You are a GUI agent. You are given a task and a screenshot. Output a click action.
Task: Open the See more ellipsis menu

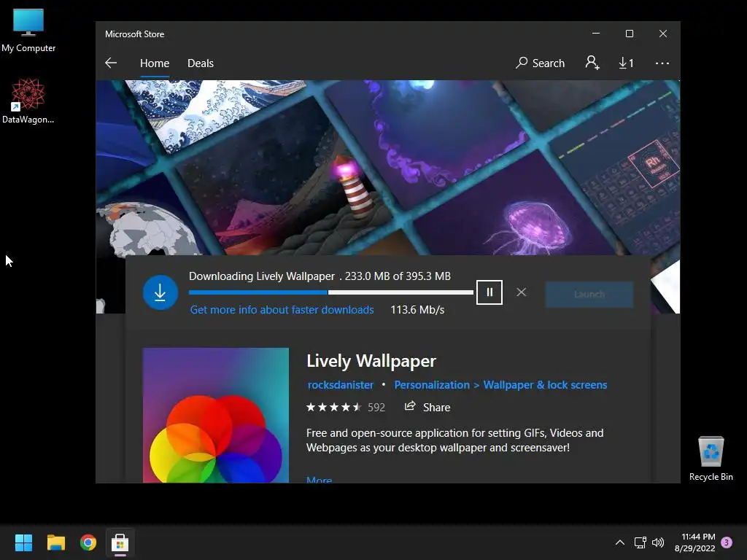tap(662, 63)
